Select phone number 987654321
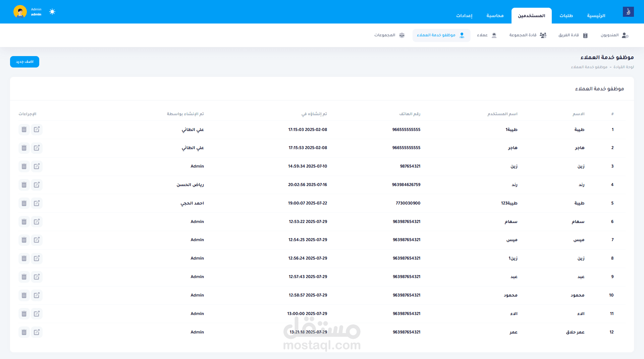 410,166
